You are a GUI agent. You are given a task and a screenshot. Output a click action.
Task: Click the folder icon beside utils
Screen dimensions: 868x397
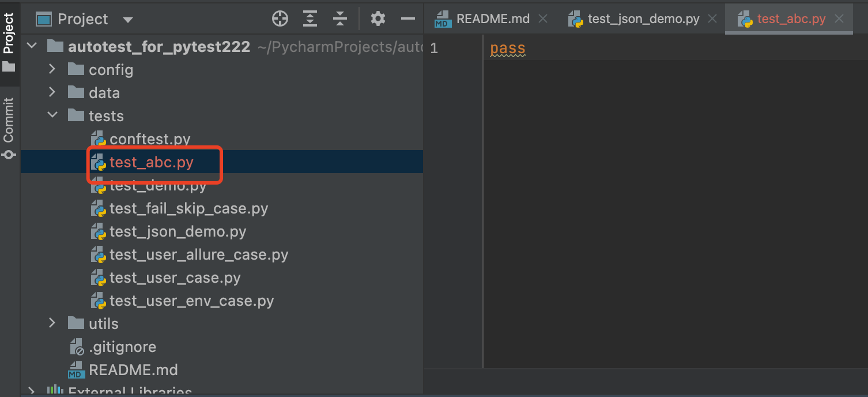click(76, 323)
